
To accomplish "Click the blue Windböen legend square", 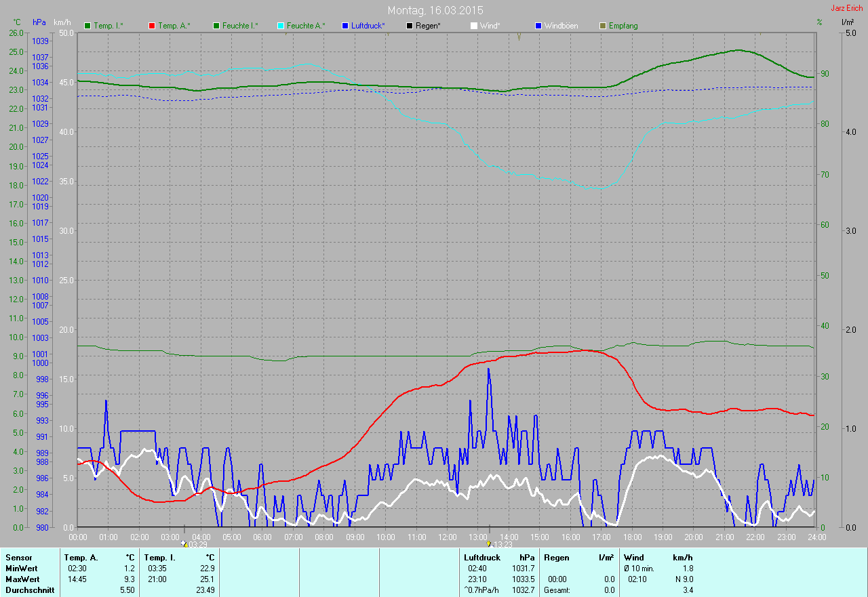I will click(x=538, y=26).
